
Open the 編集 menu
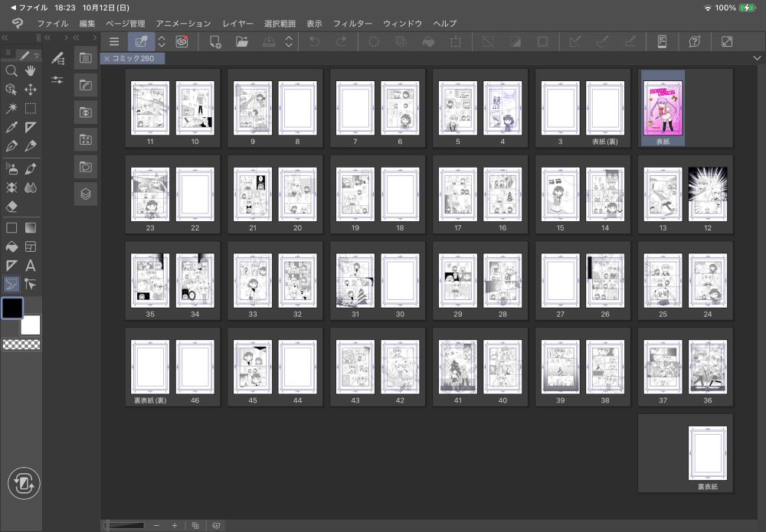click(x=87, y=24)
